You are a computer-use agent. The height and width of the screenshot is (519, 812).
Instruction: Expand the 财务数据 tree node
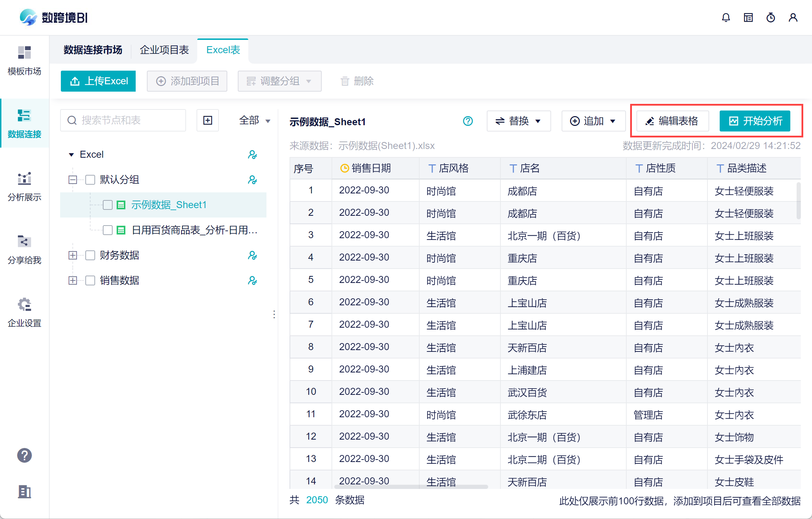[x=73, y=255]
